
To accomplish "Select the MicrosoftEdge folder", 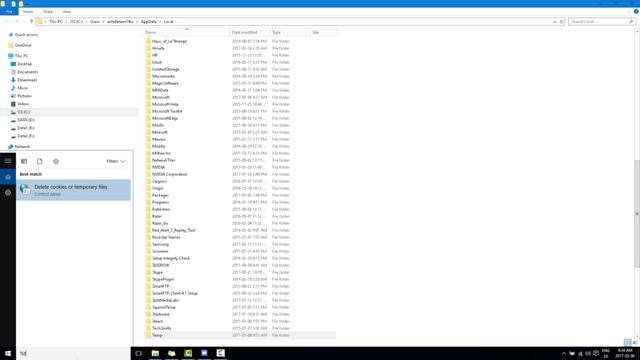I will click(x=165, y=118).
